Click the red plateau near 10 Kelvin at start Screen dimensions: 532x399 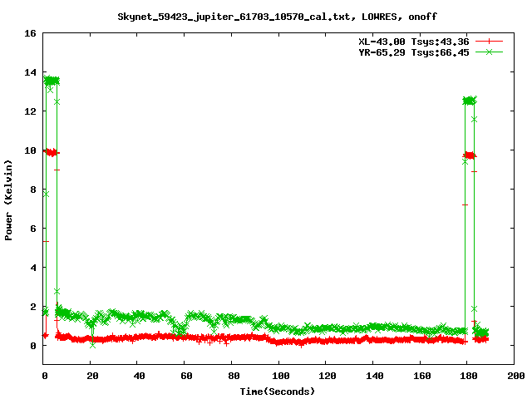(52, 152)
